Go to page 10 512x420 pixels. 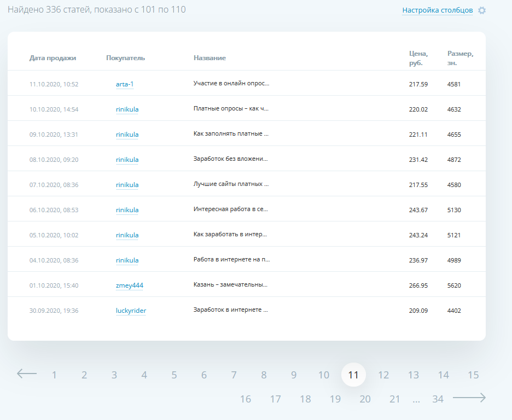pyautogui.click(x=324, y=375)
